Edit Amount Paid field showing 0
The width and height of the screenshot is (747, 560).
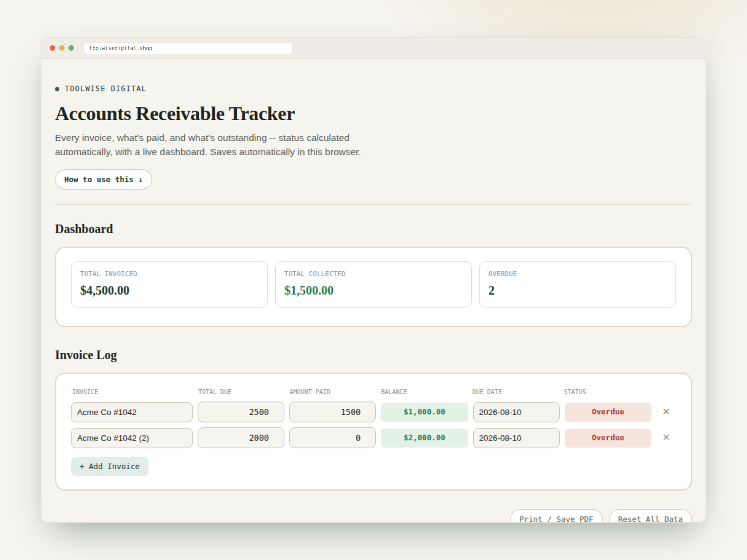332,438
